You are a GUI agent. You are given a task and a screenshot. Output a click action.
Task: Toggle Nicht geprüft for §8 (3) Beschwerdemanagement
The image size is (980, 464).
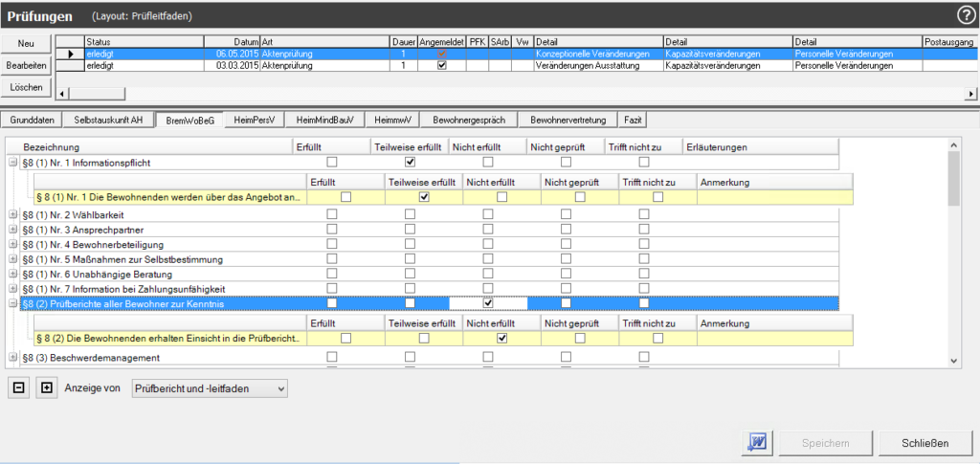coord(566,358)
